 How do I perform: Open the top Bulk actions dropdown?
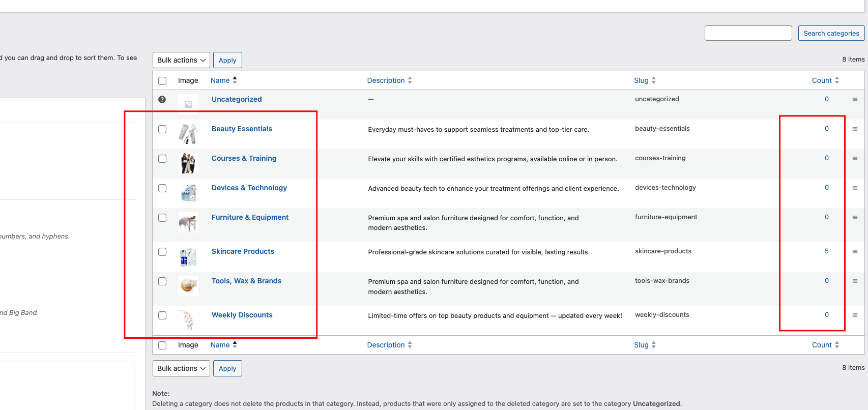click(x=181, y=60)
